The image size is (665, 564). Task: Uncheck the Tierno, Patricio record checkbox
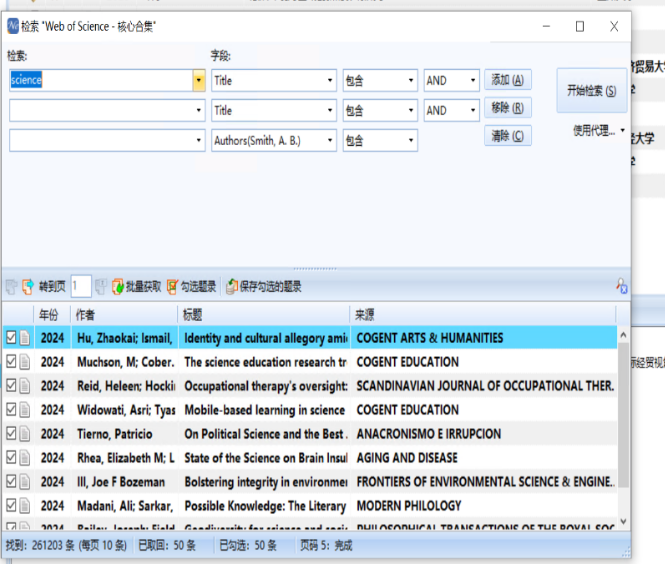(11, 433)
